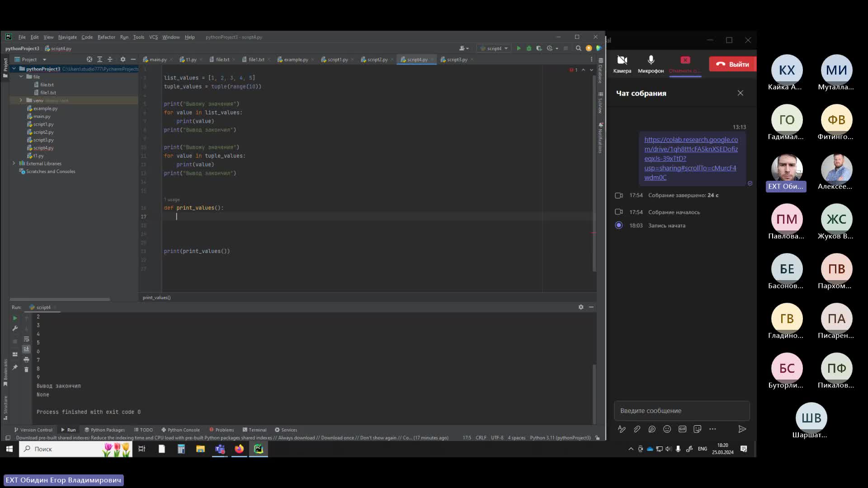Expand all icon in Project panel

pos(99,59)
